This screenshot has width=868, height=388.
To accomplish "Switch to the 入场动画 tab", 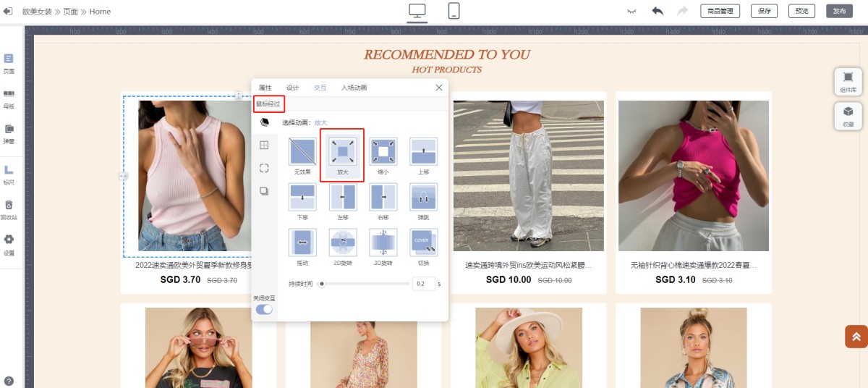I will pos(354,88).
